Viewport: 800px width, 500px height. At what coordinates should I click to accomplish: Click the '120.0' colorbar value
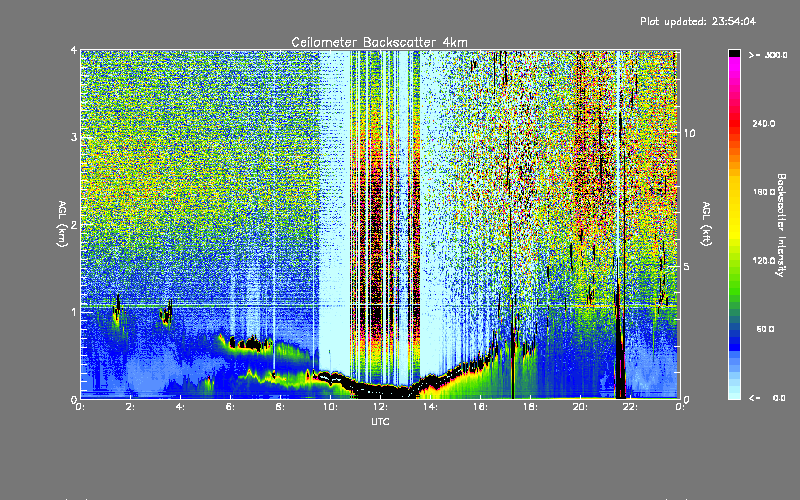coord(764,261)
